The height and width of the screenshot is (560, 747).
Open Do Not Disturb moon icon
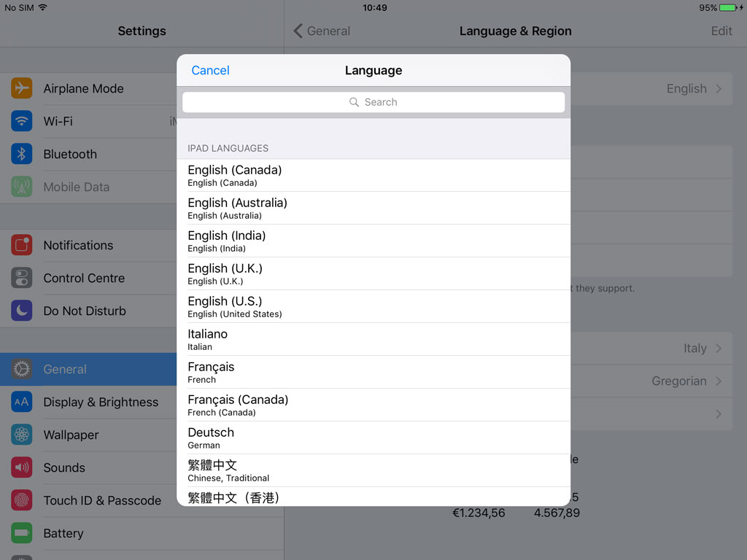(22, 311)
